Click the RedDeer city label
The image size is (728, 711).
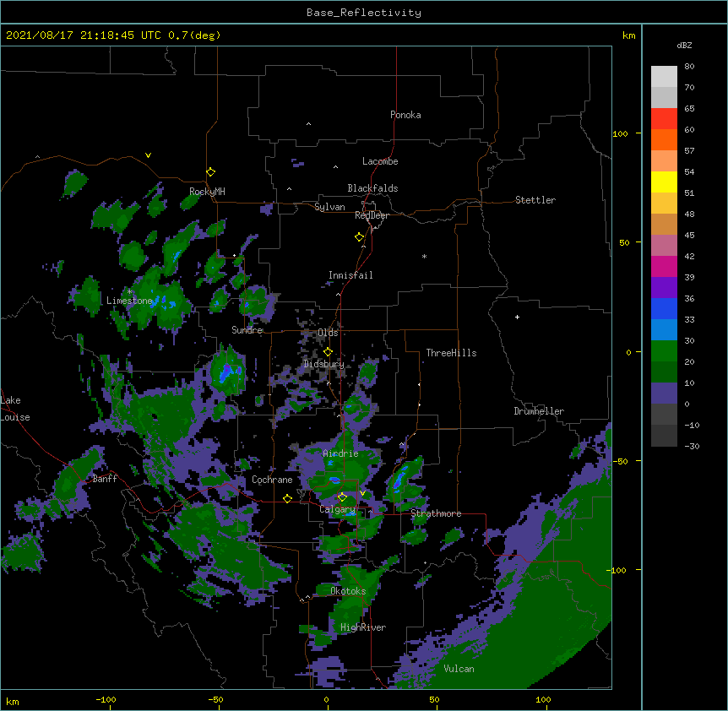(x=372, y=215)
